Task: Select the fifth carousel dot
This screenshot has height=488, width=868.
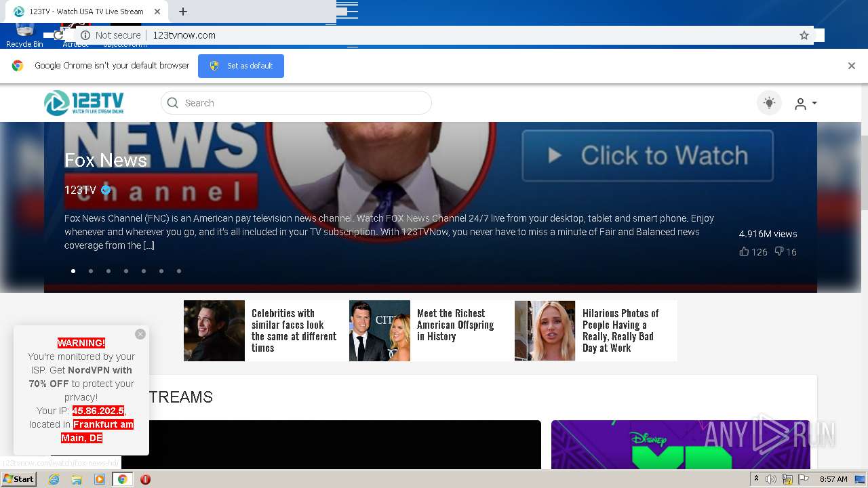Action: [144, 271]
